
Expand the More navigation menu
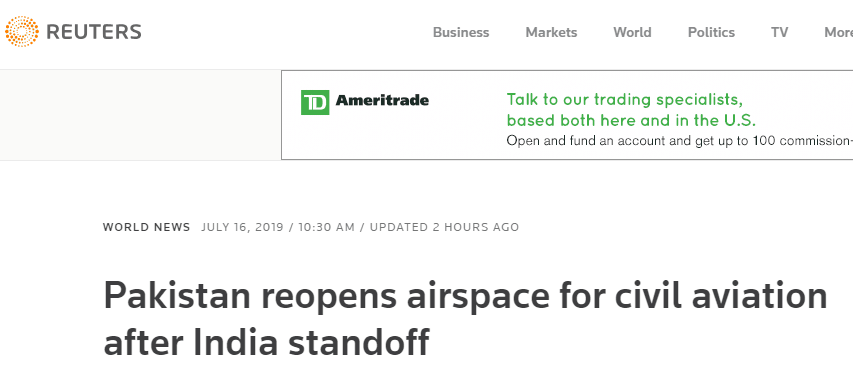point(838,33)
